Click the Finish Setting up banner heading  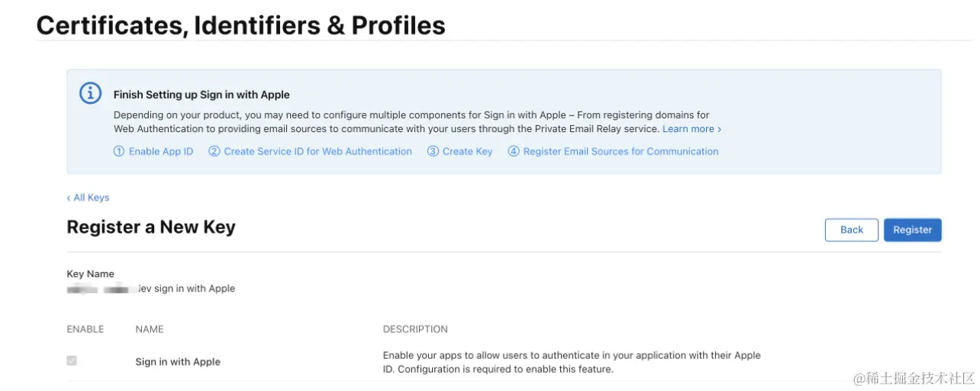pyautogui.click(x=201, y=95)
